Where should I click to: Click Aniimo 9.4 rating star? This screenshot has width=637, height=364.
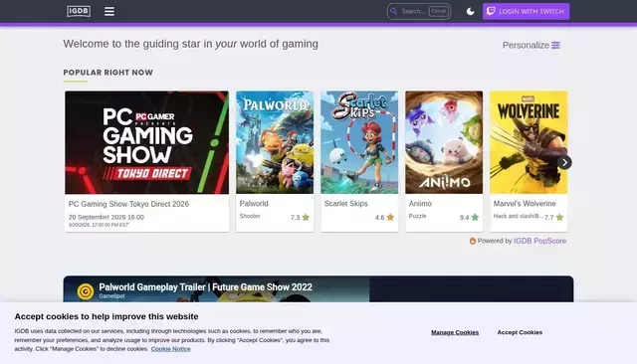coord(475,217)
